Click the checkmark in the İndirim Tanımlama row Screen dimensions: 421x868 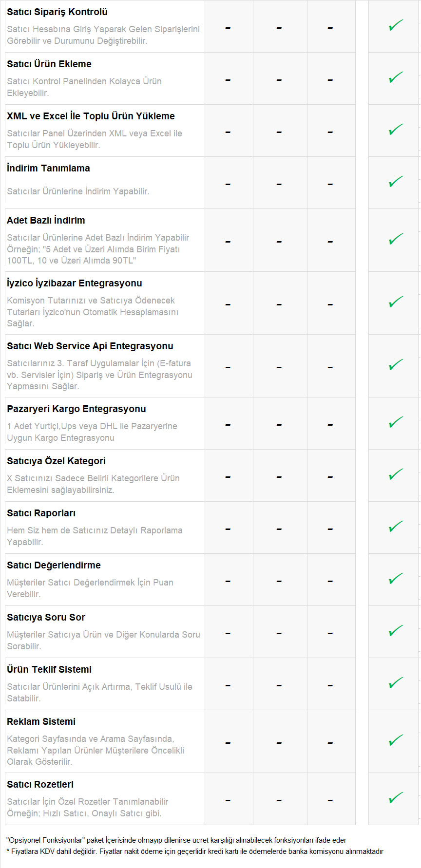(x=396, y=182)
